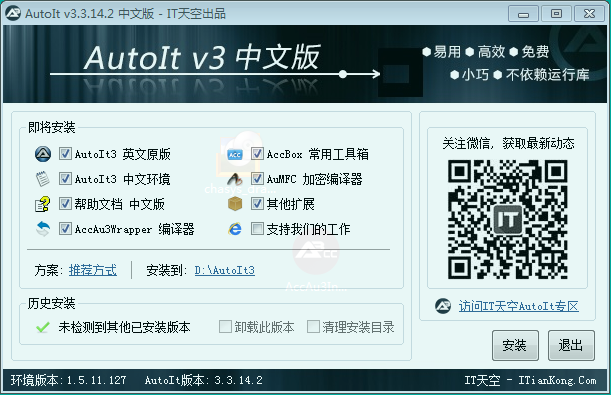The height and width of the screenshot is (395, 611).
Task: Open the 推荐方式 scheme selector link
Action: [93, 270]
